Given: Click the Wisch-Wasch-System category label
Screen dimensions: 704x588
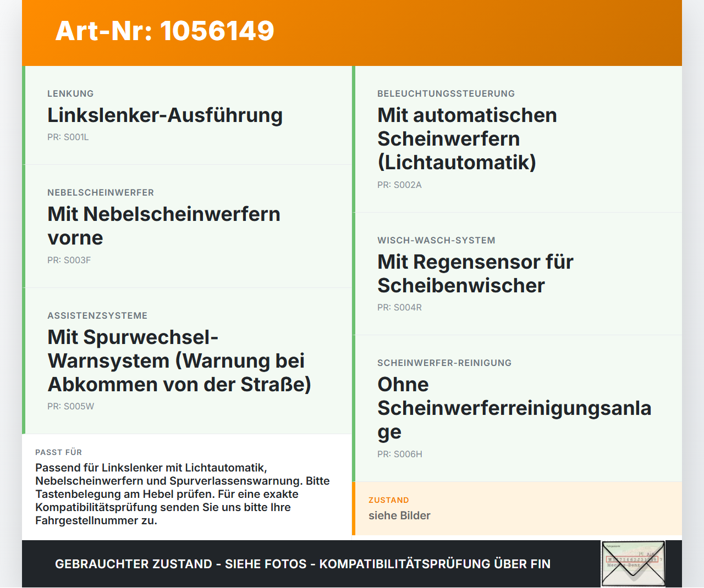Looking at the screenshot, I should (436, 240).
